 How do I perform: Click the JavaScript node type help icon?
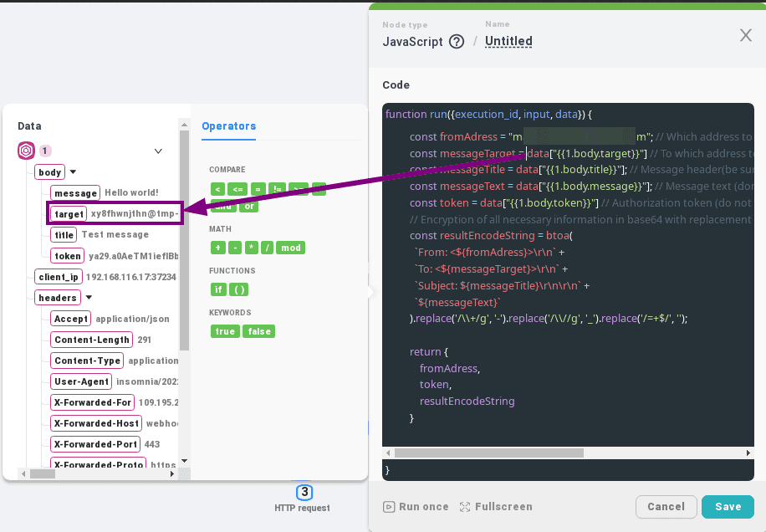[x=457, y=42]
